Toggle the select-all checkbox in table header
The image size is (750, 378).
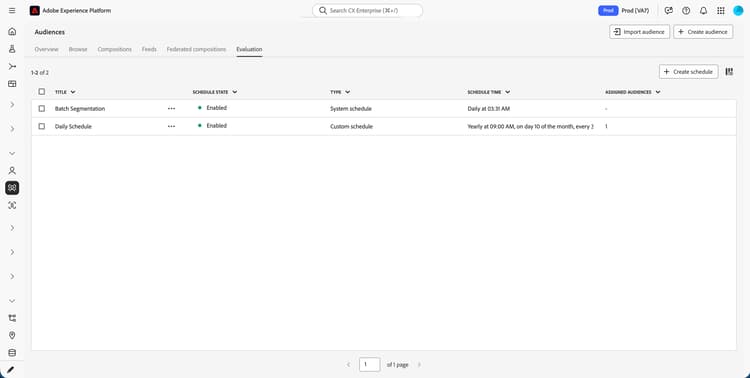(42, 91)
